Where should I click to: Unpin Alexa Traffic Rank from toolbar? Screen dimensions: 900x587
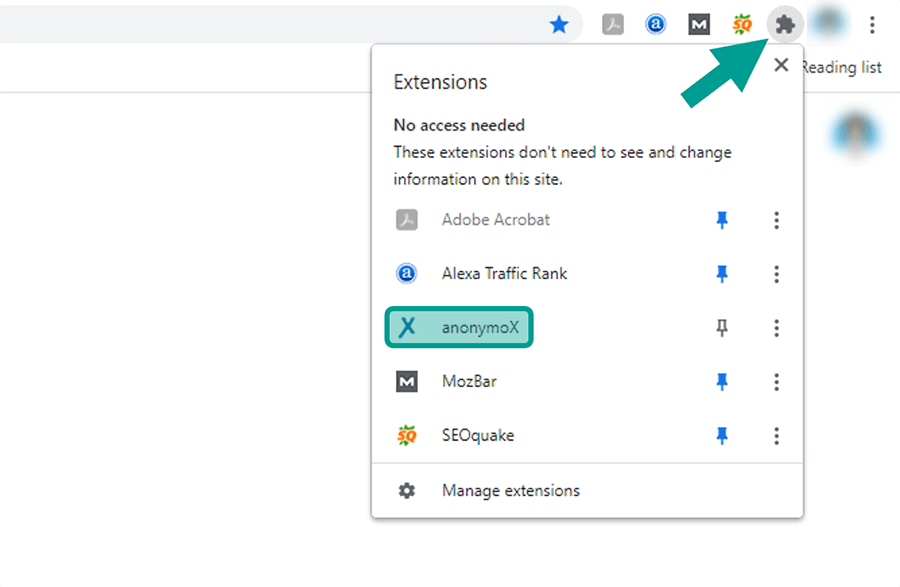pyautogui.click(x=722, y=274)
